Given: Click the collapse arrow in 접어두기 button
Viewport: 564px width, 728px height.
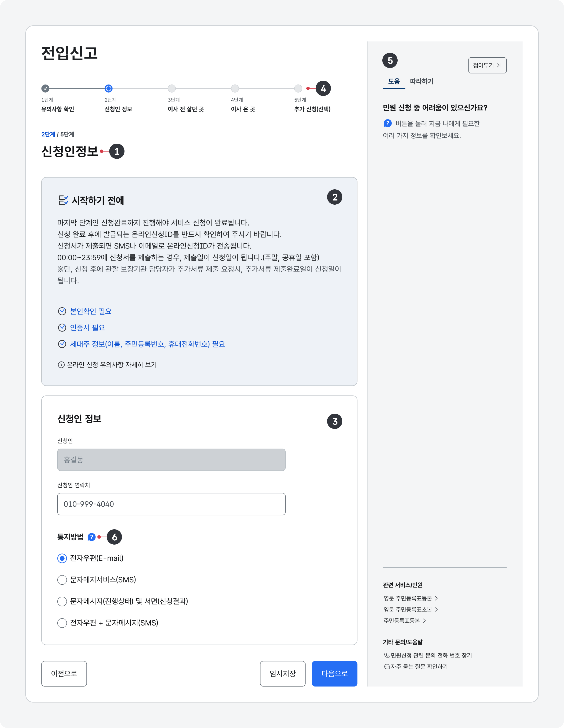Looking at the screenshot, I should (499, 65).
